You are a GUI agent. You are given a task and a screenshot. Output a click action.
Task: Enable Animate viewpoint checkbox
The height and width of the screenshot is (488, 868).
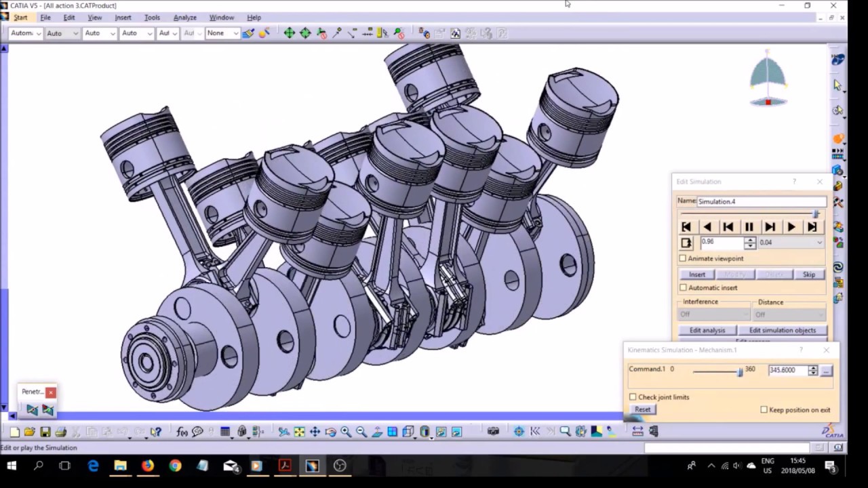click(x=683, y=258)
